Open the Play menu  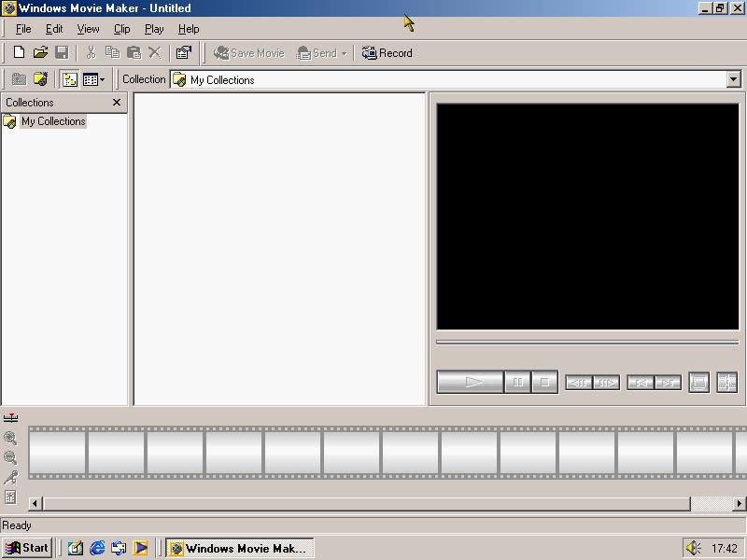tap(154, 29)
